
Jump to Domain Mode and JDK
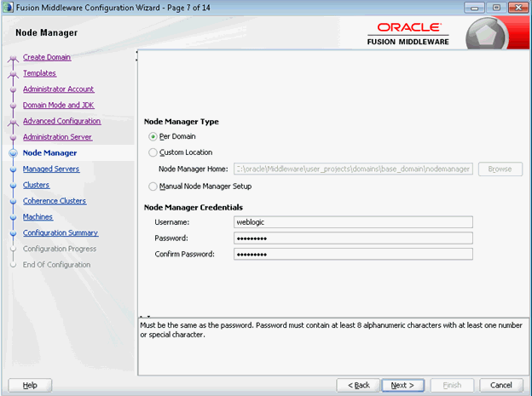pyautogui.click(x=58, y=105)
